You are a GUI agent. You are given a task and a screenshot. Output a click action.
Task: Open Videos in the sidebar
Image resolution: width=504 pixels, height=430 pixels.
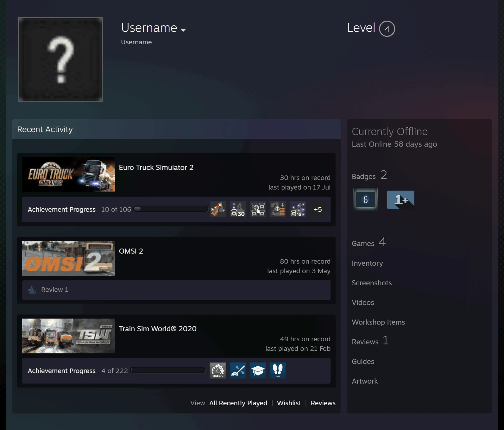pyautogui.click(x=363, y=303)
